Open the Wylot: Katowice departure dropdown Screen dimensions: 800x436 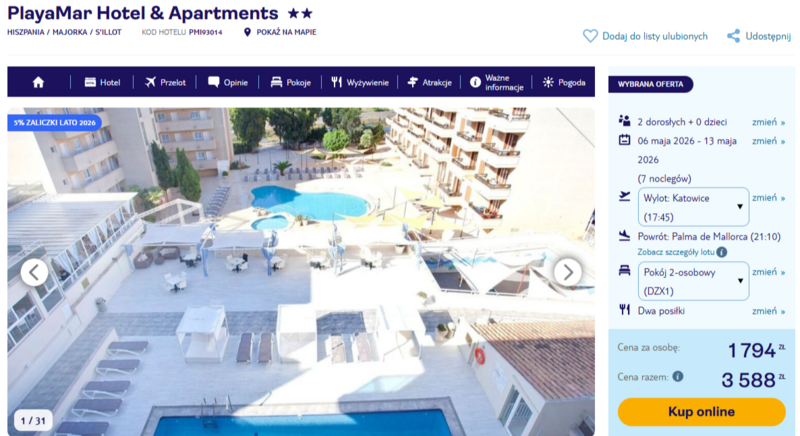(x=693, y=207)
